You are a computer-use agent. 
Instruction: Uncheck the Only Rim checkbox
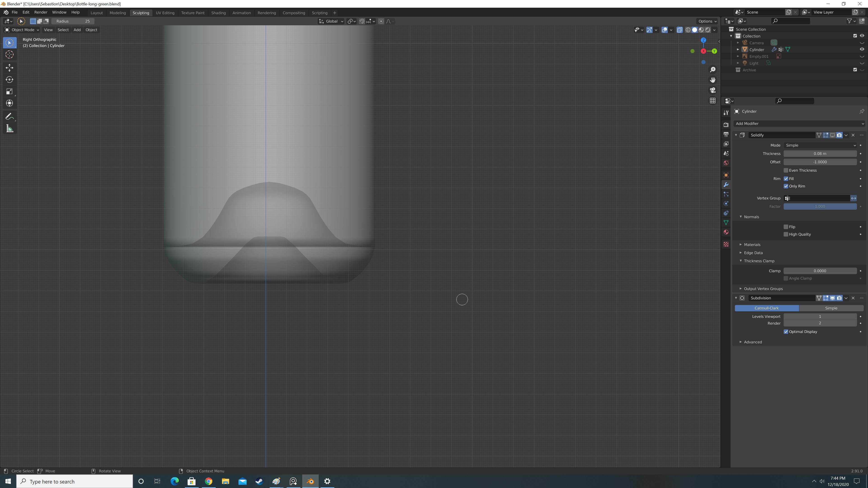(786, 186)
